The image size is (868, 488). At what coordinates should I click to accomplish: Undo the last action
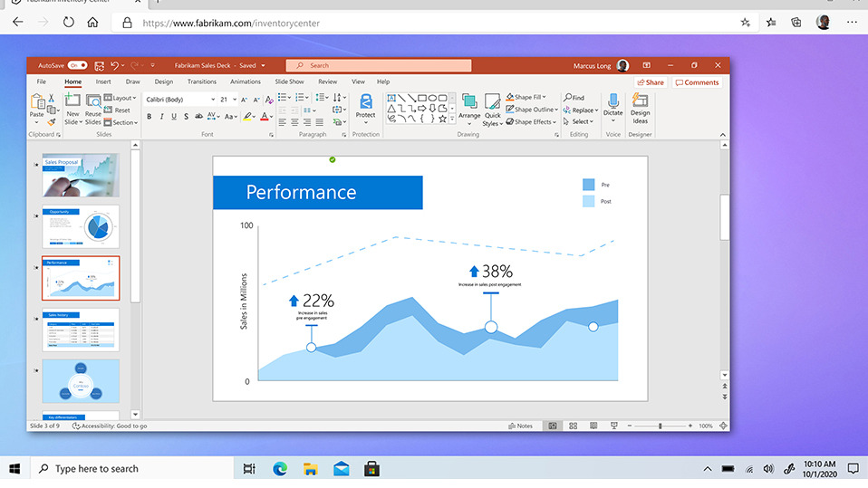click(x=114, y=65)
